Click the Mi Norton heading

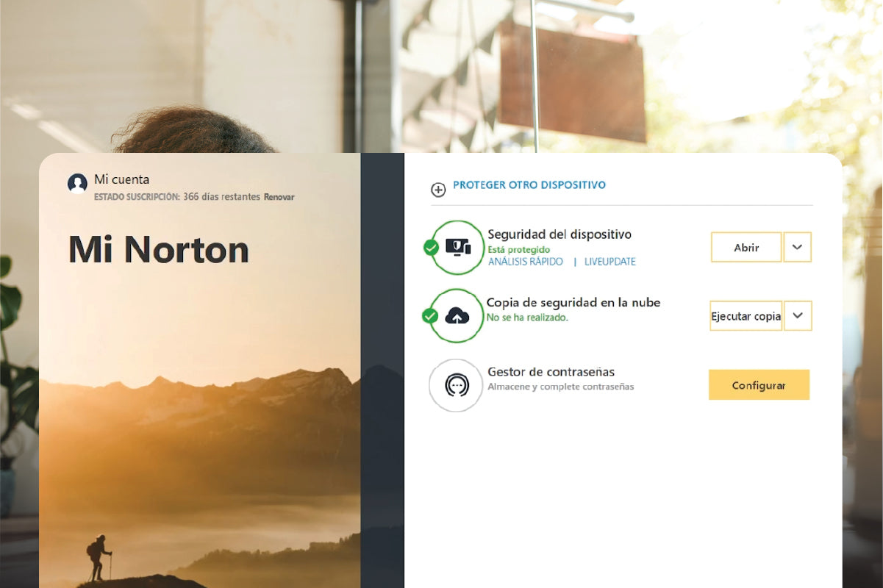[x=159, y=250]
